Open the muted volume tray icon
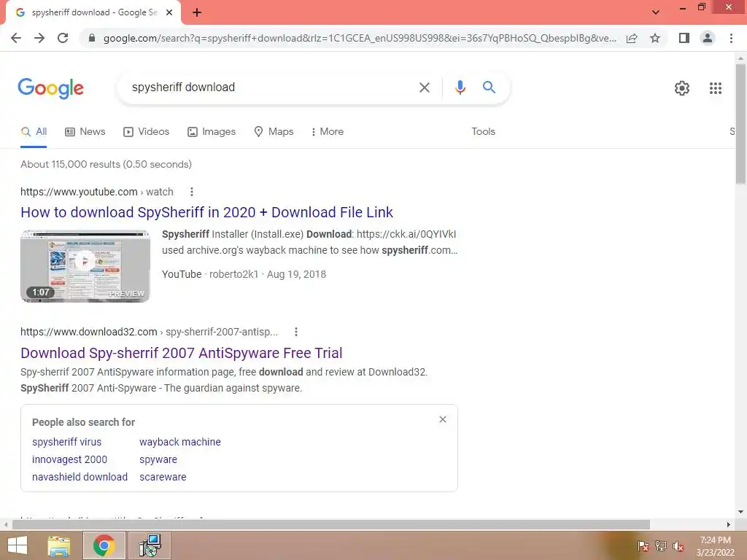Viewport: 747px width, 560px height. click(x=678, y=545)
